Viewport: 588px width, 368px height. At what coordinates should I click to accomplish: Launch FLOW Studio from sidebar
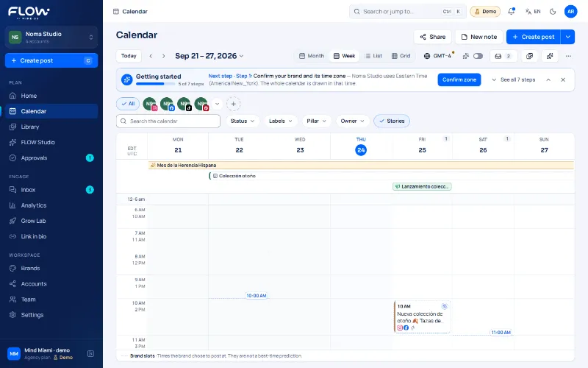51,142
